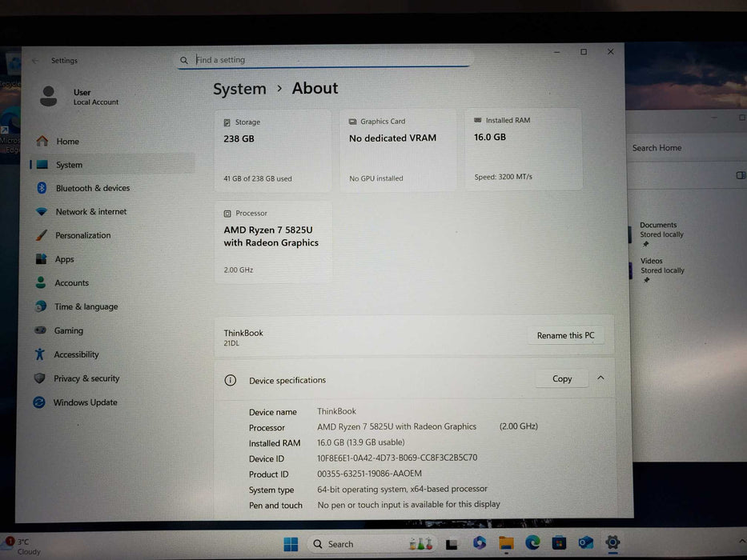Screen dimensions: 747x560
Task: Click the back arrow in Settings
Action: coord(34,60)
